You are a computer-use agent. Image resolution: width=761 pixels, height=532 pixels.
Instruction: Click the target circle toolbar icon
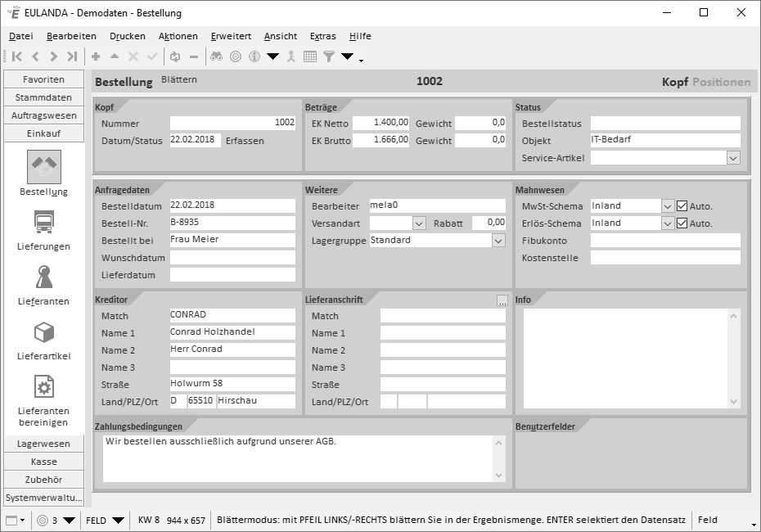click(236, 56)
